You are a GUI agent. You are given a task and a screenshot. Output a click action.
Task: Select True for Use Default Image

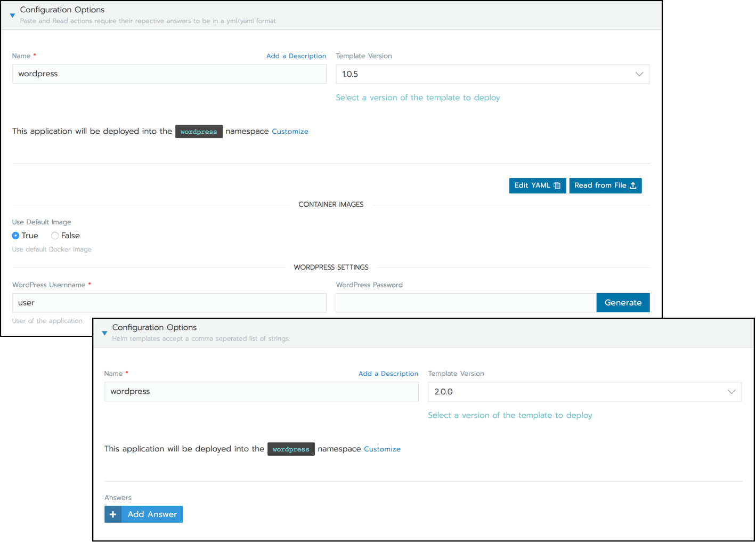coord(16,236)
